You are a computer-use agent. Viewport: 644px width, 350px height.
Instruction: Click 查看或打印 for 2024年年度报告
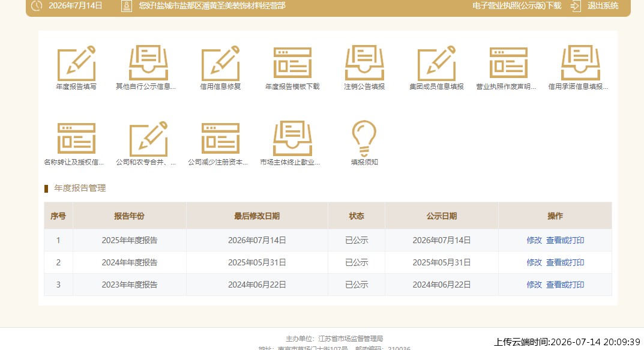pyautogui.click(x=565, y=262)
